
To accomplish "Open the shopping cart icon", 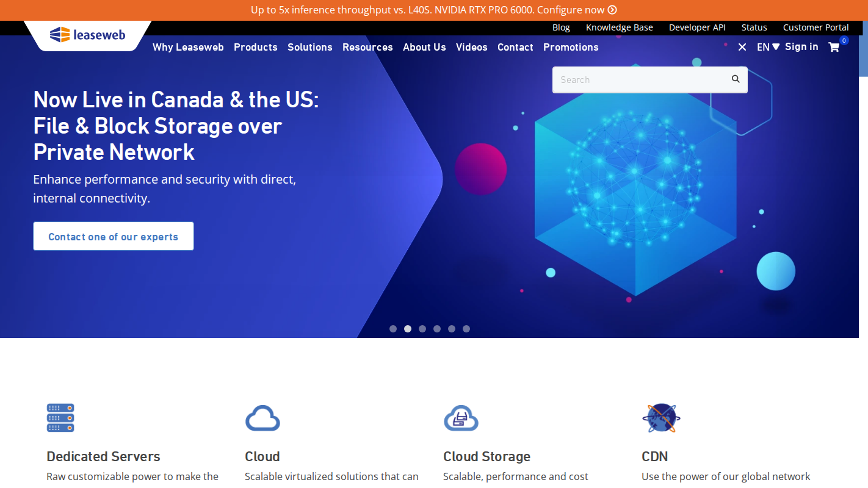I will tap(834, 47).
